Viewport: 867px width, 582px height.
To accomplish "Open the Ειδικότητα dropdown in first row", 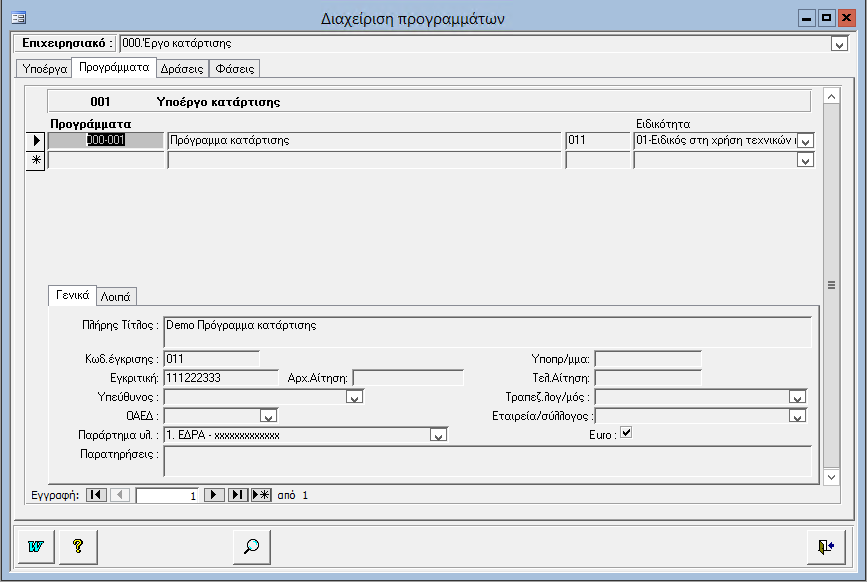I will pos(805,141).
